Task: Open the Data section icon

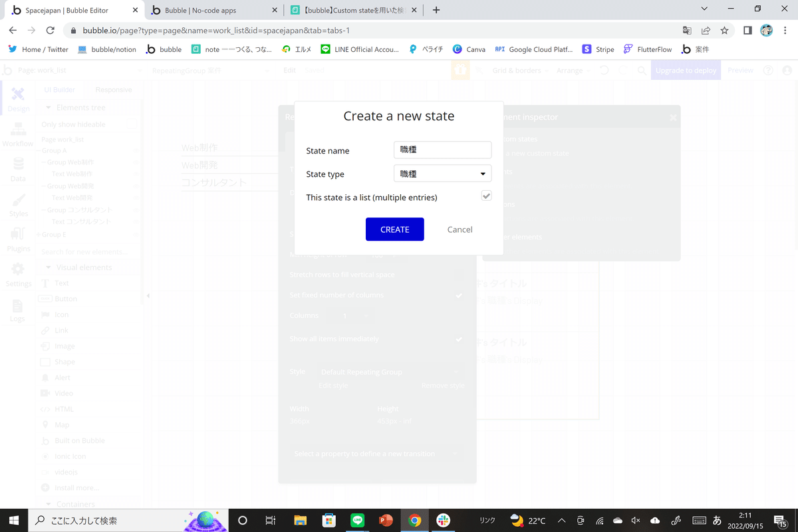Action: click(x=18, y=170)
